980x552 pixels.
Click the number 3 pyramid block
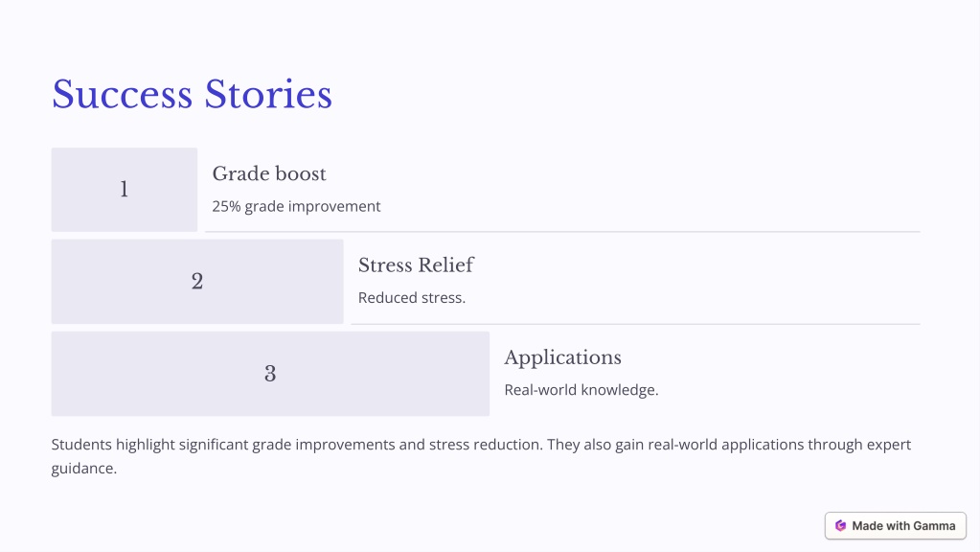point(270,374)
